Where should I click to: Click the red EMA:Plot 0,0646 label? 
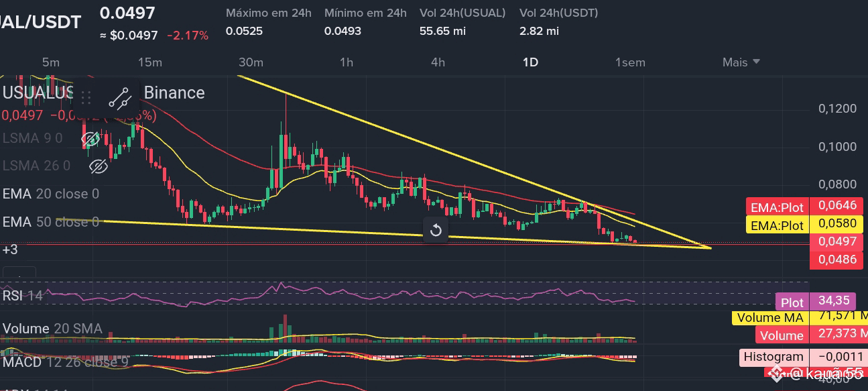pyautogui.click(x=804, y=206)
